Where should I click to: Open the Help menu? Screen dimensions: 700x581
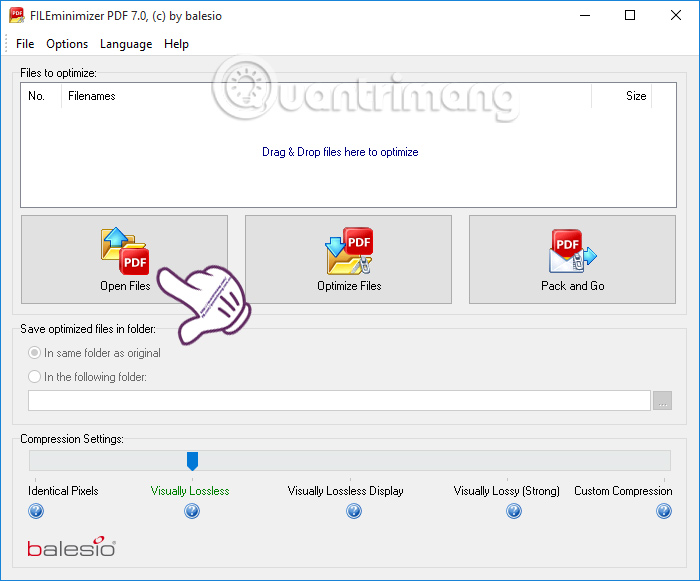(x=176, y=44)
